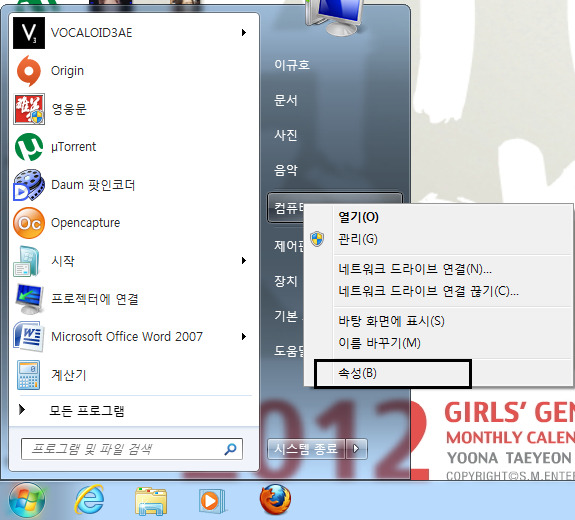575x520 pixels.
Task: Open the Opencapture icon
Action: (29, 223)
